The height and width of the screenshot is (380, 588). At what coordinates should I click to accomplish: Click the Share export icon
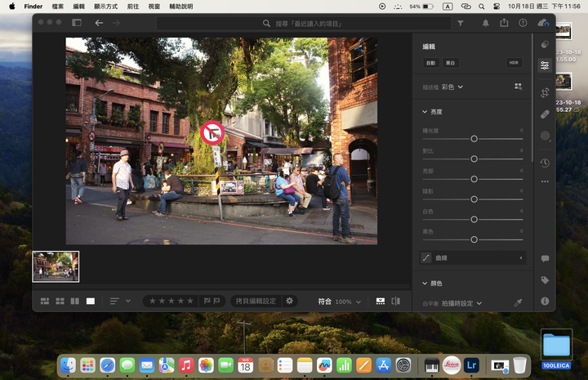(x=504, y=23)
